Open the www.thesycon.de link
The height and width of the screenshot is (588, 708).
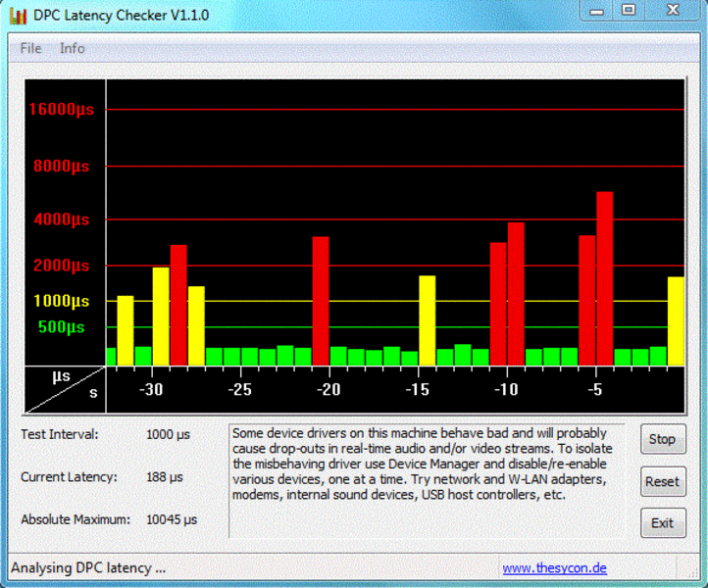[554, 567]
